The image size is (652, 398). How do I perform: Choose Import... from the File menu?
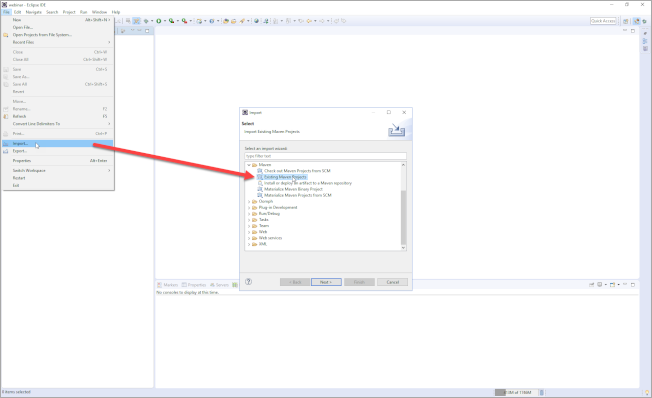tap(58, 143)
